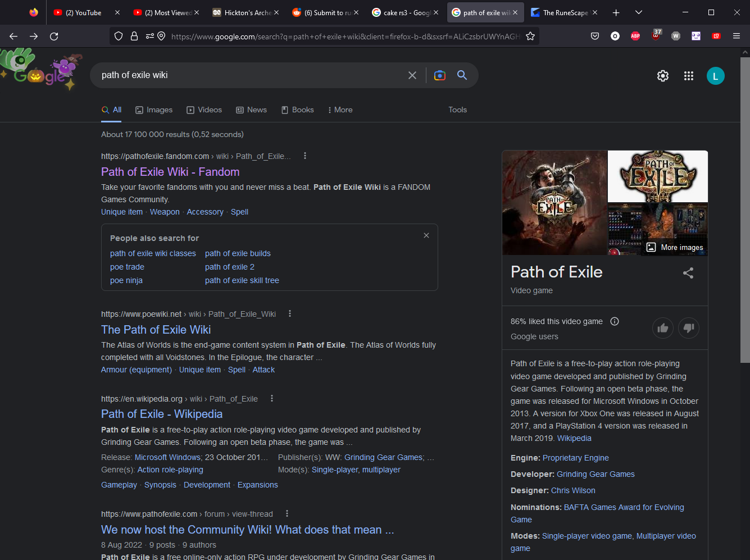The height and width of the screenshot is (560, 750).
Task: Search for path of exile skill tree
Action: (x=242, y=280)
